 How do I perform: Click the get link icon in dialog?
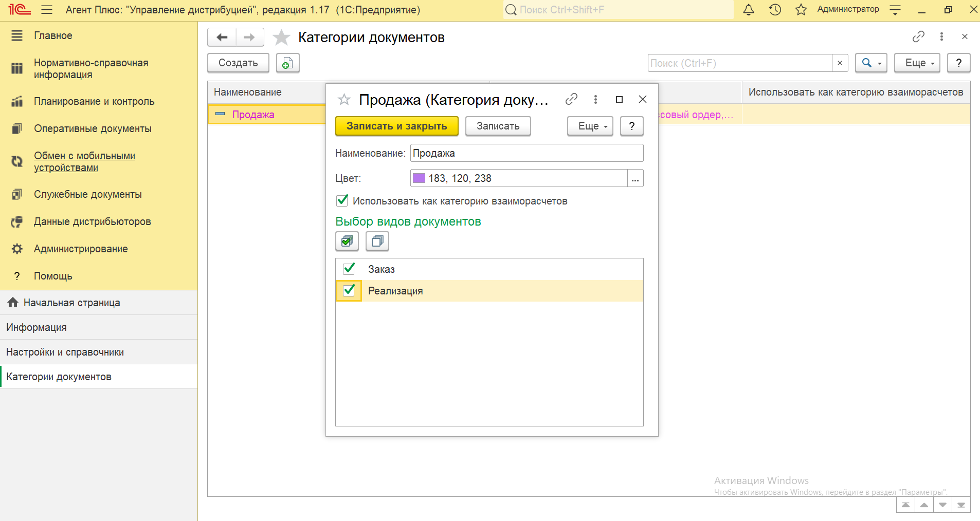click(571, 99)
